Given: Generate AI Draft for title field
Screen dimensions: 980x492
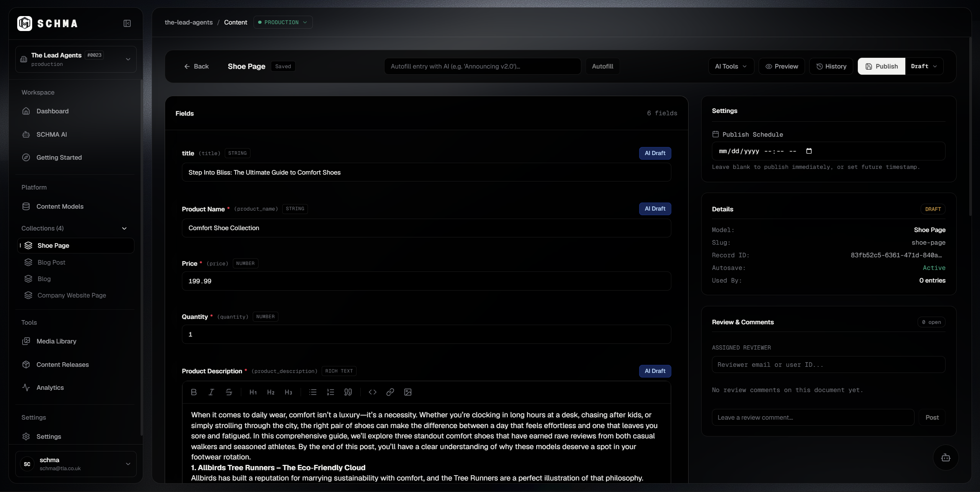Looking at the screenshot, I should (x=655, y=153).
